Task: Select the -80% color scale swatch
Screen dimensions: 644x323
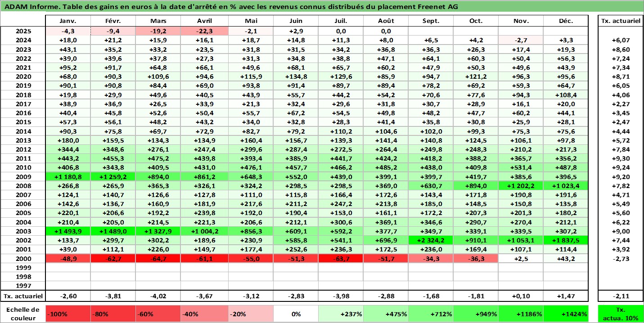Action: (113, 314)
